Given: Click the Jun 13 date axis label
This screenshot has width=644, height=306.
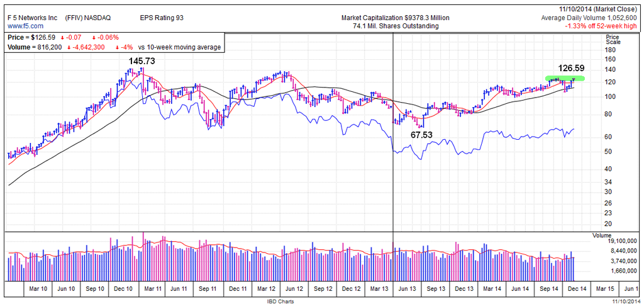Looking at the screenshot, I should (408, 289).
